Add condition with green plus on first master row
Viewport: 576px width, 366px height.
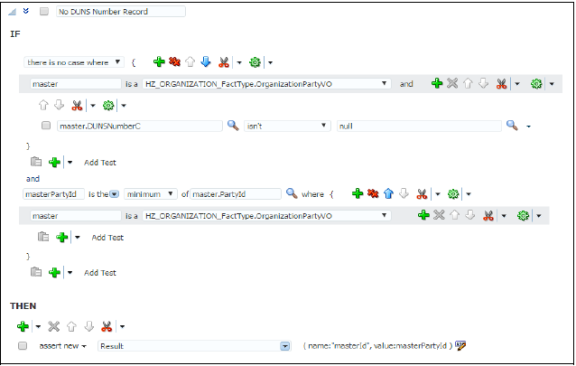pyautogui.click(x=436, y=83)
